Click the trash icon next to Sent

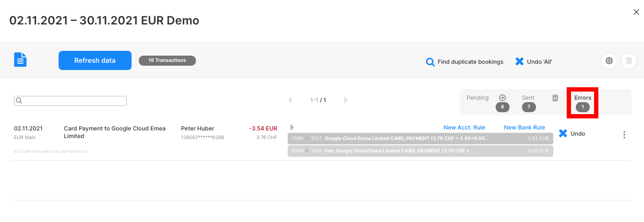pos(555,98)
